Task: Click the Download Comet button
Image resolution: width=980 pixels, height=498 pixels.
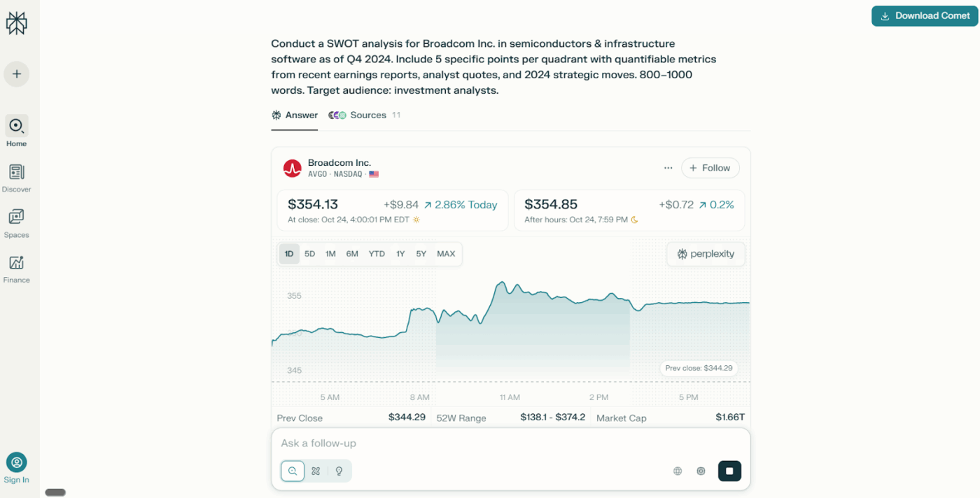Action: click(925, 16)
